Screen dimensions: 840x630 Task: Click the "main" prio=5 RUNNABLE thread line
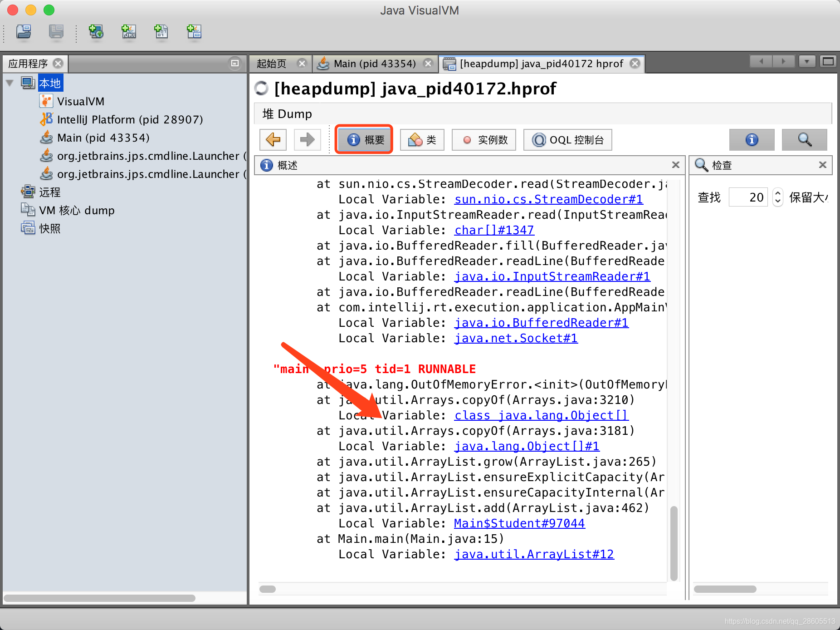(x=375, y=369)
